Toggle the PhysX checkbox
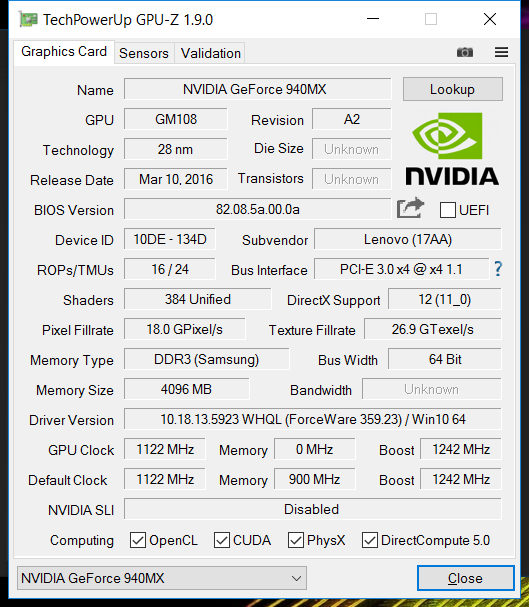Viewport: 529px width, 607px height. click(296, 540)
